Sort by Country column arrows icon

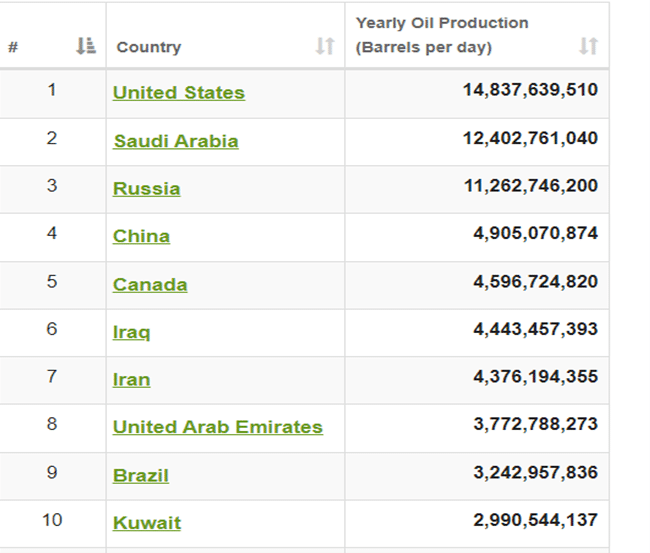coord(325,46)
